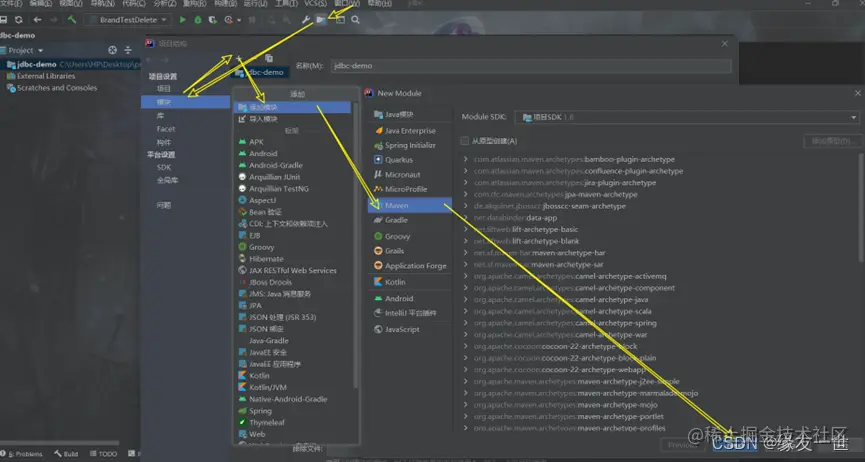Image resolution: width=865 pixels, height=462 pixels.
Task: Open Build tool window button
Action: pos(66,454)
